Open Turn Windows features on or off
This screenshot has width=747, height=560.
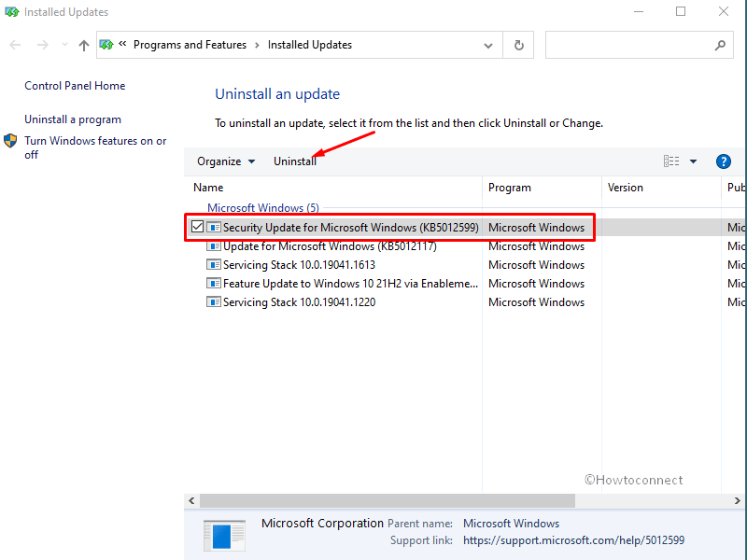click(x=95, y=147)
